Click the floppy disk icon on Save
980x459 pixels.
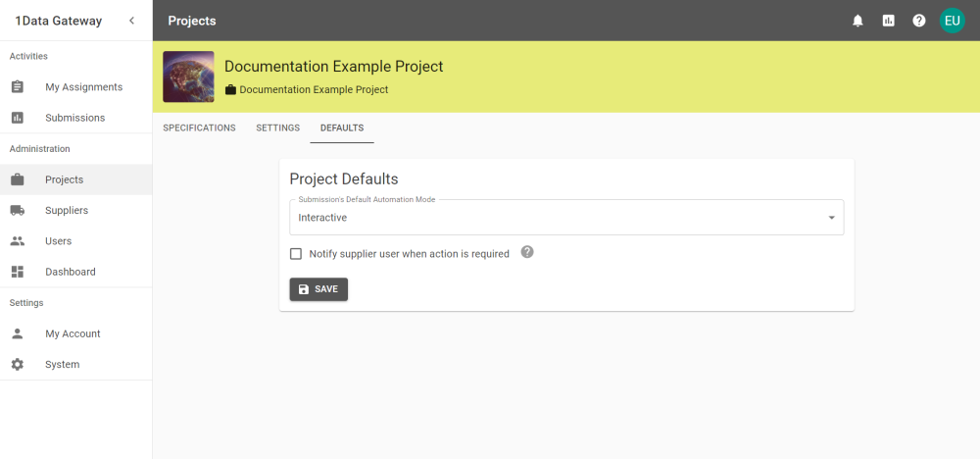[x=304, y=289]
